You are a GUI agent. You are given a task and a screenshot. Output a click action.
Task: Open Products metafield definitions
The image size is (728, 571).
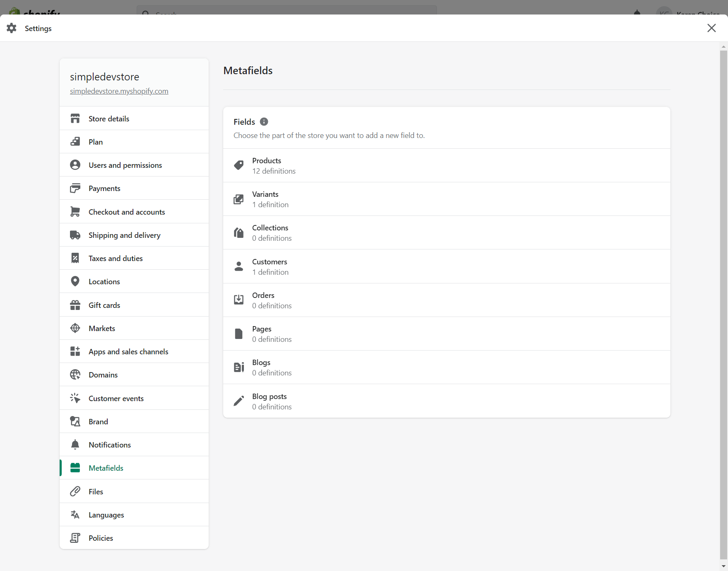click(447, 165)
